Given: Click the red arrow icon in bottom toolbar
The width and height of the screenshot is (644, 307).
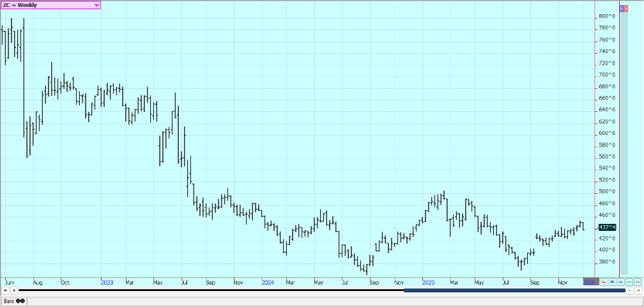Looking at the screenshot, I should [x=604, y=281].
